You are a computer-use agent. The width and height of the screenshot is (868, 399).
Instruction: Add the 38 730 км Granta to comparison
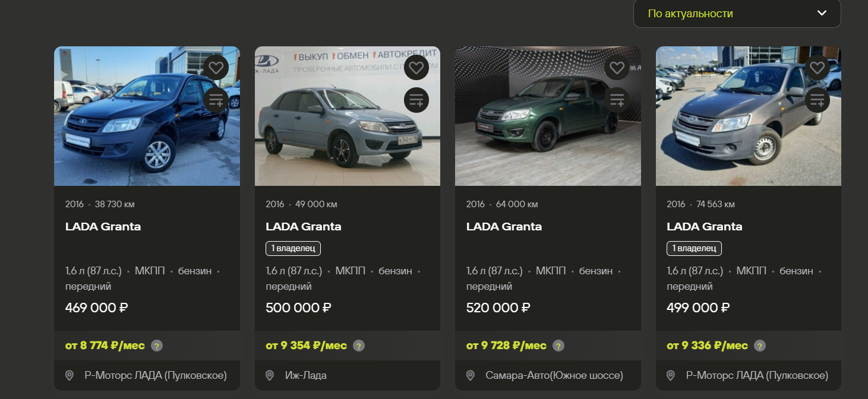coord(216,100)
